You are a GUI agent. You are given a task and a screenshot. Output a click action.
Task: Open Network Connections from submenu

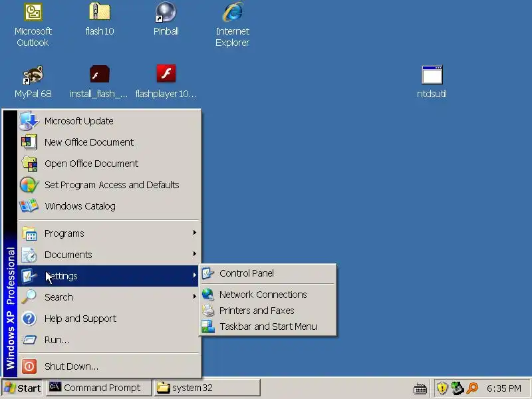(x=268, y=295)
